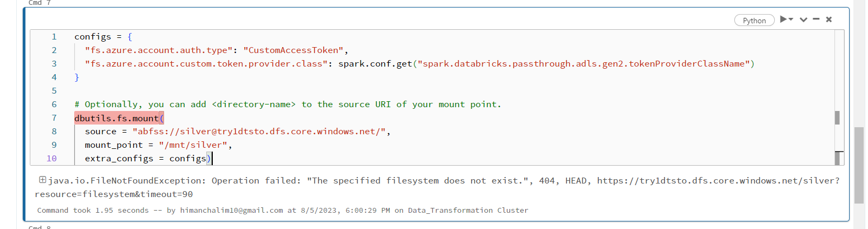Image resolution: width=868 pixels, height=229 pixels.
Task: Click line number 10 in the gutter
Action: click(x=51, y=159)
